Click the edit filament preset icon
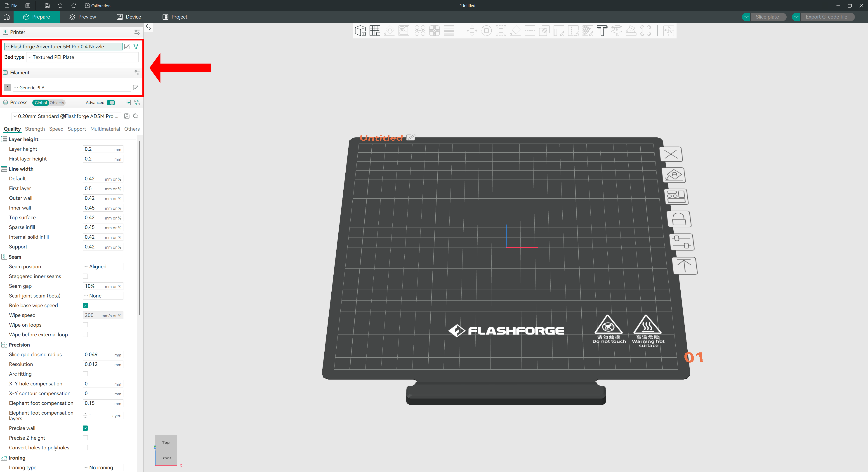 point(136,87)
